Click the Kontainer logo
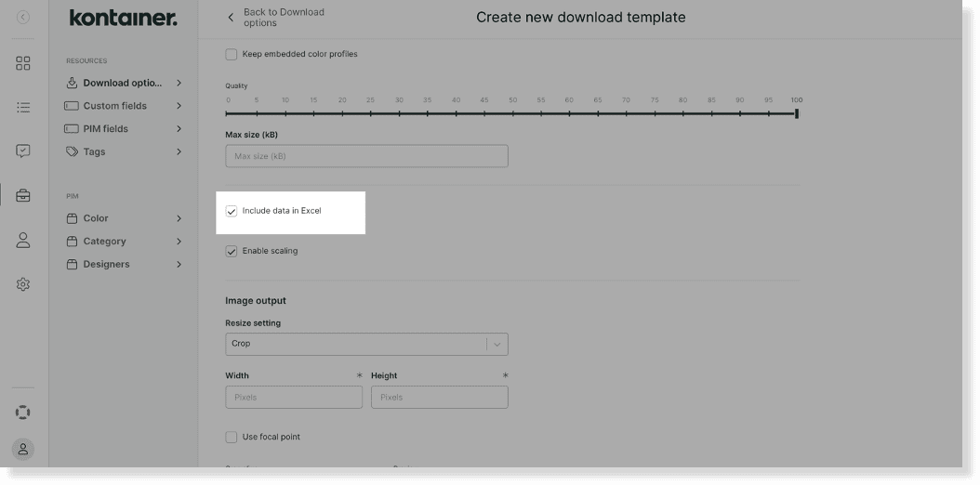980x485 pixels. coord(123,18)
